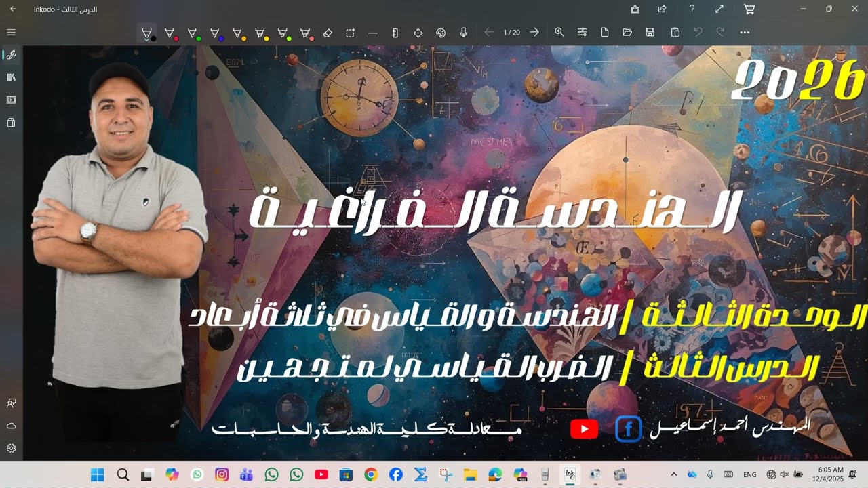Open Snipping Tool on taskbar
The height and width of the screenshot is (488, 868).
tap(445, 474)
